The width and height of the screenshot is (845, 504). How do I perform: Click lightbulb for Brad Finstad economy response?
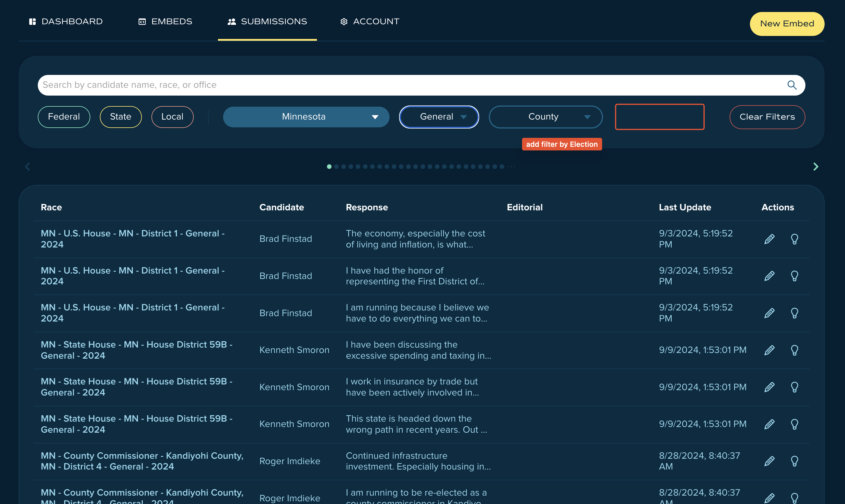tap(794, 239)
